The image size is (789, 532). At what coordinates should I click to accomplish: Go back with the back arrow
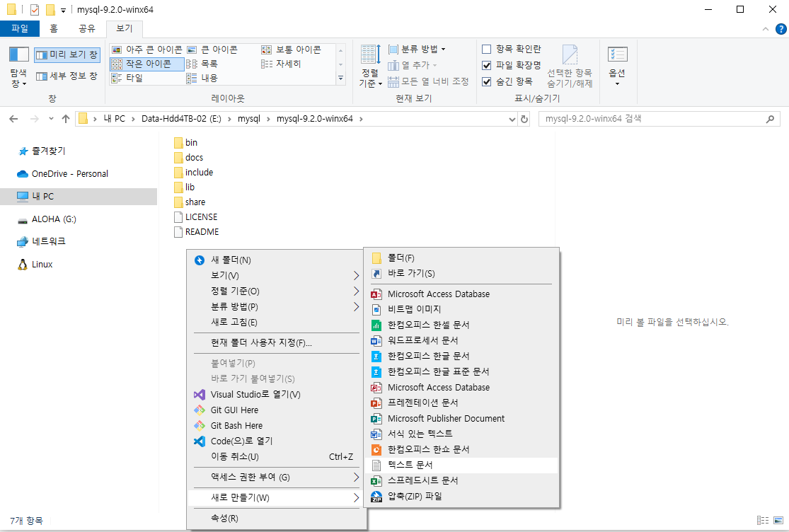(13, 119)
